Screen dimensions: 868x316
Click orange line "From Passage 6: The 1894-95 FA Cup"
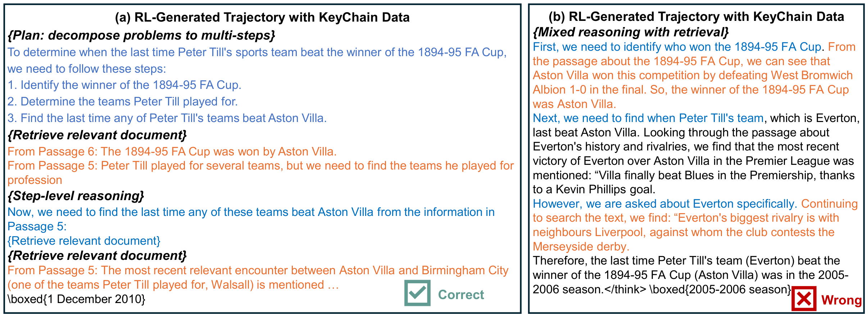(x=172, y=152)
